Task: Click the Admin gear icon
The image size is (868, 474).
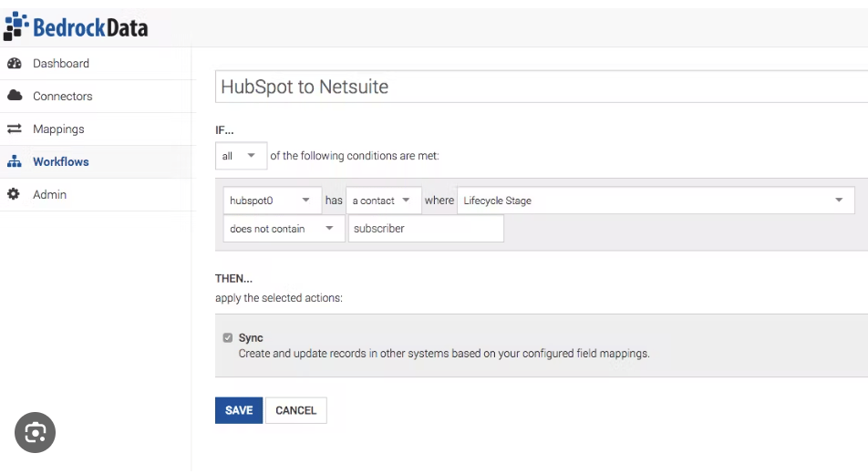Action: click(15, 195)
